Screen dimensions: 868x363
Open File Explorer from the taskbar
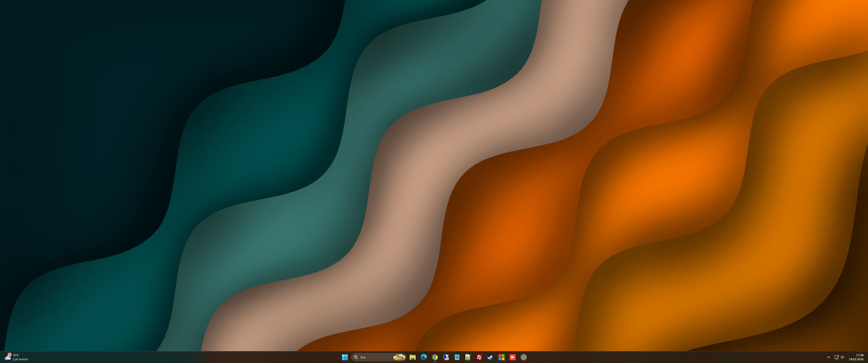(412, 357)
